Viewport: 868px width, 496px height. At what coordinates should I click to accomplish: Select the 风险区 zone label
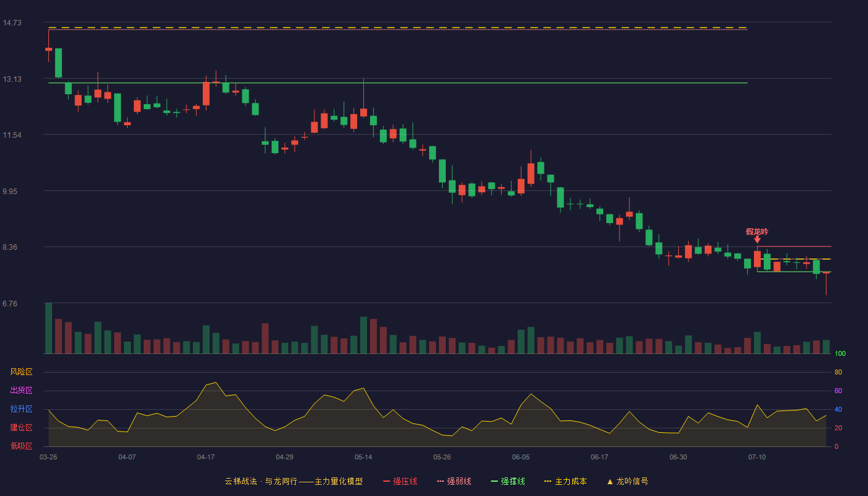21,372
